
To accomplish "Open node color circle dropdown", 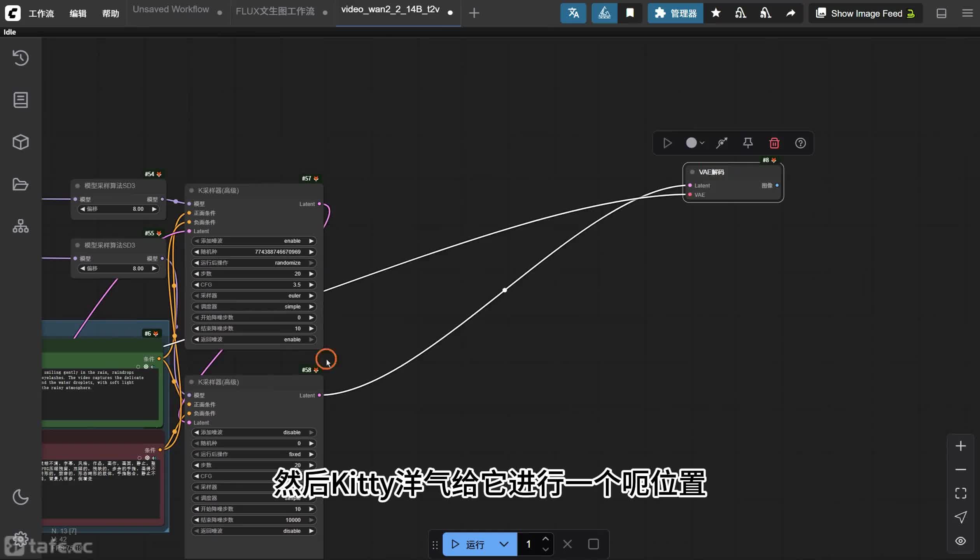I will 695,143.
